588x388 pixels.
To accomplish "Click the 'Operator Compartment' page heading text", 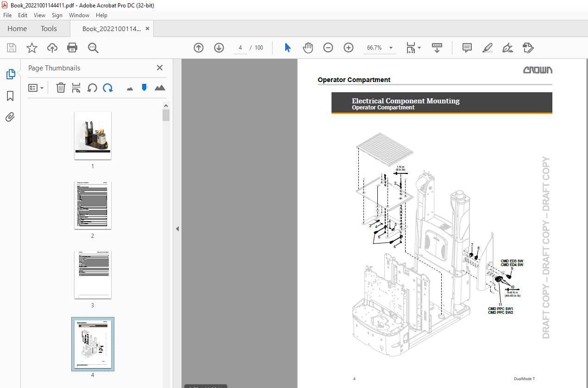I will 354,80.
